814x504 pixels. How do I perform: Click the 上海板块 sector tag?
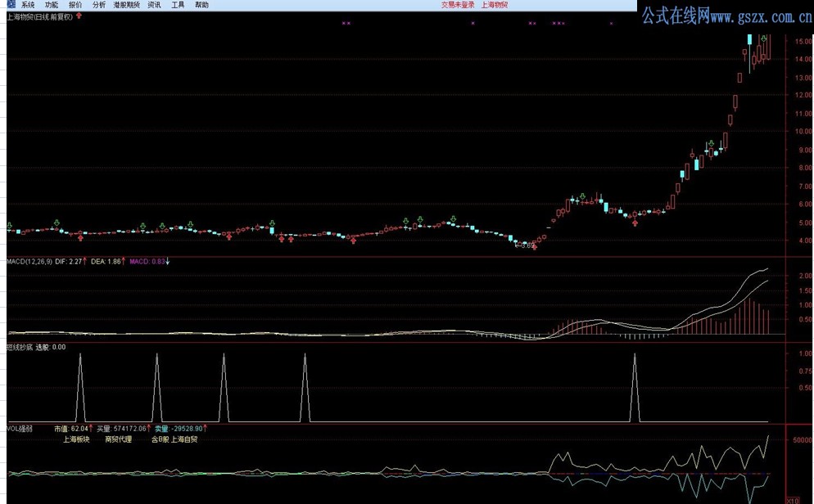coord(76,439)
